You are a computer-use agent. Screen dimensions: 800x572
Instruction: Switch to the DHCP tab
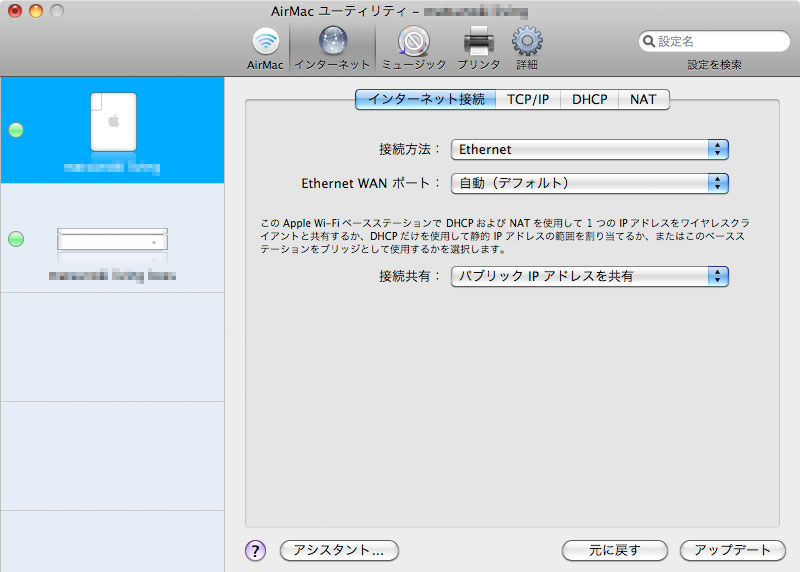pos(589,99)
